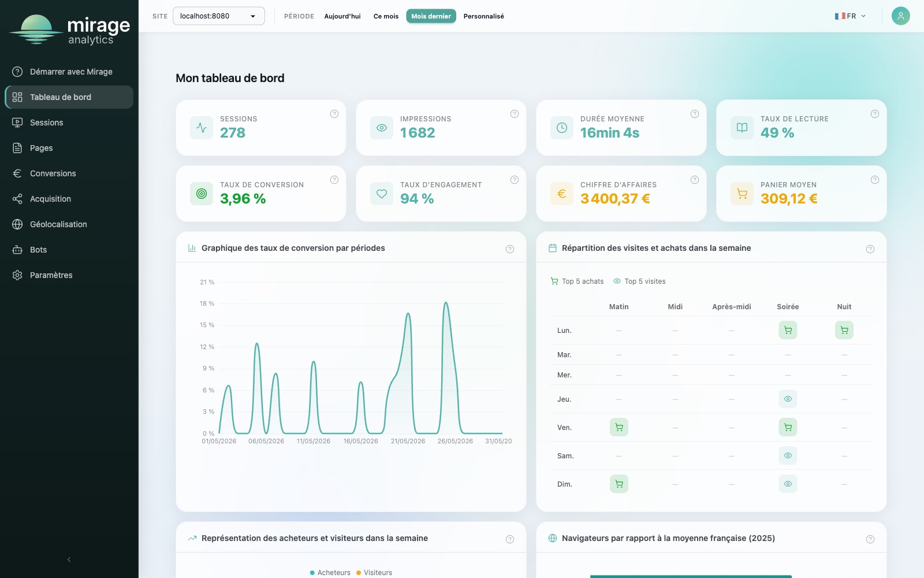The width and height of the screenshot is (924, 578).
Task: Click Ven. Soirée cart cell
Action: pyautogui.click(x=788, y=427)
